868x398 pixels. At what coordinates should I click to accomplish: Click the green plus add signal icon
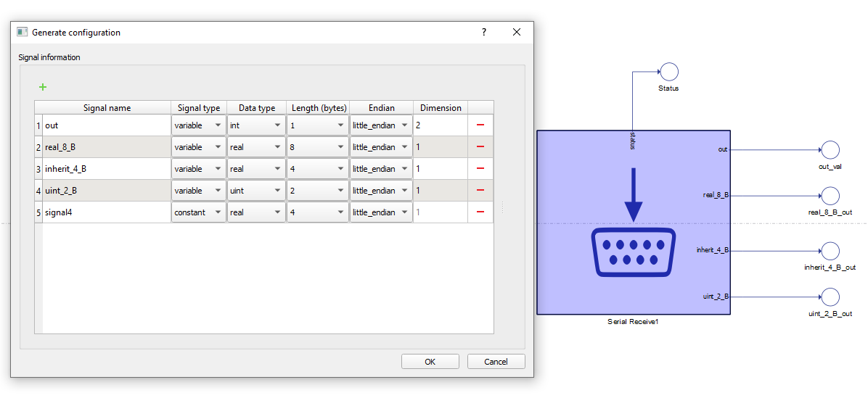(43, 87)
